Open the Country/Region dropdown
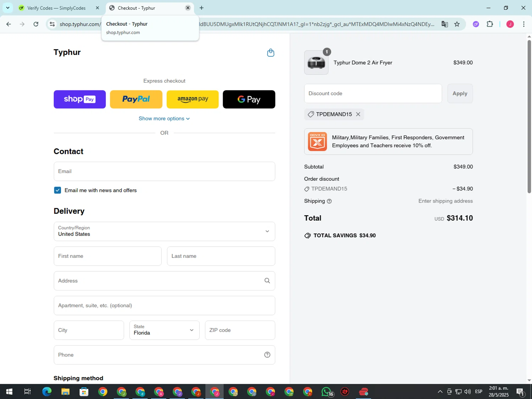 [x=164, y=231]
